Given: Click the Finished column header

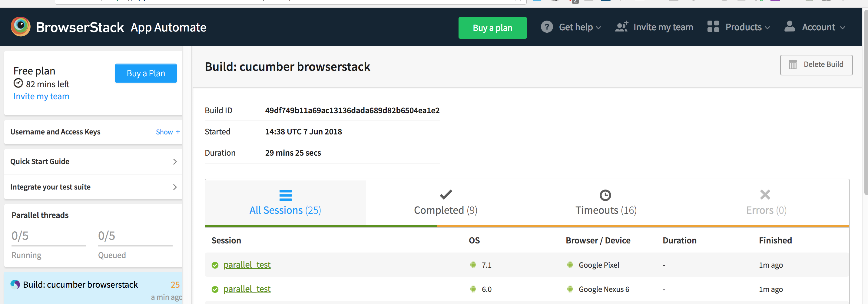Looking at the screenshot, I should pyautogui.click(x=775, y=241).
